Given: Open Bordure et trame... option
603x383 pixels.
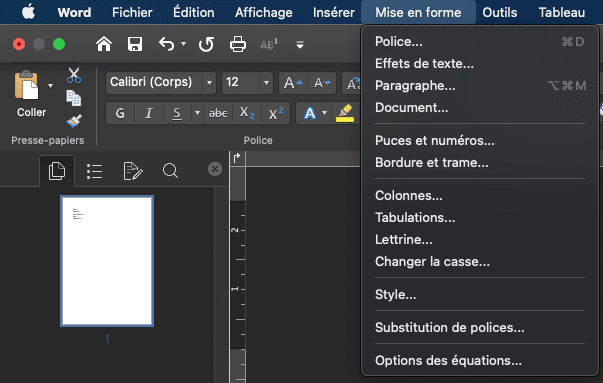Looking at the screenshot, I should tap(480, 162).
